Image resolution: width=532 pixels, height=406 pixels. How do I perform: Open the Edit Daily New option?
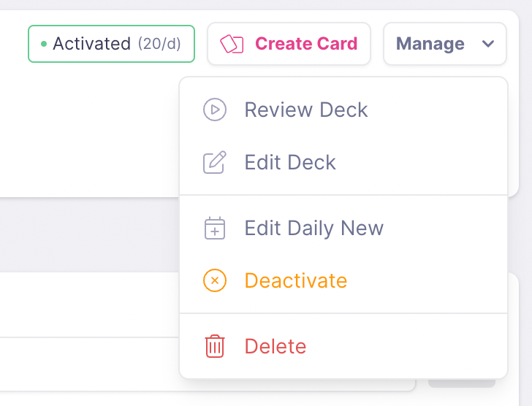point(313,229)
